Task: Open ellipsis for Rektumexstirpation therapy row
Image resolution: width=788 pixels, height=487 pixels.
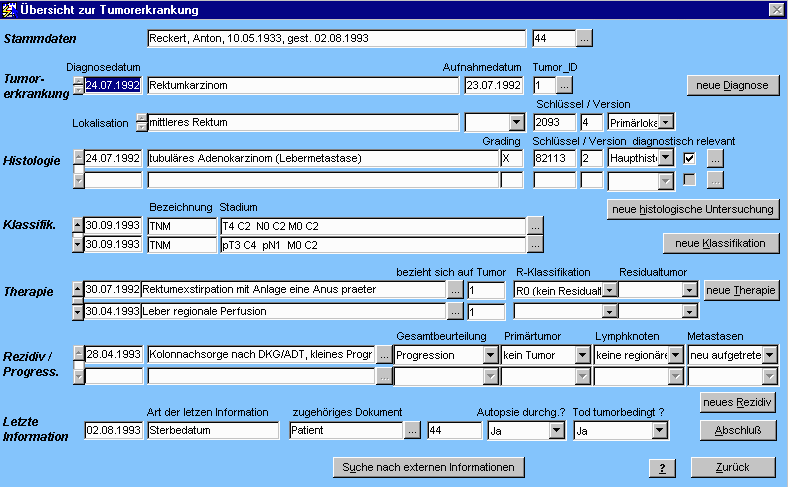Action: click(455, 290)
